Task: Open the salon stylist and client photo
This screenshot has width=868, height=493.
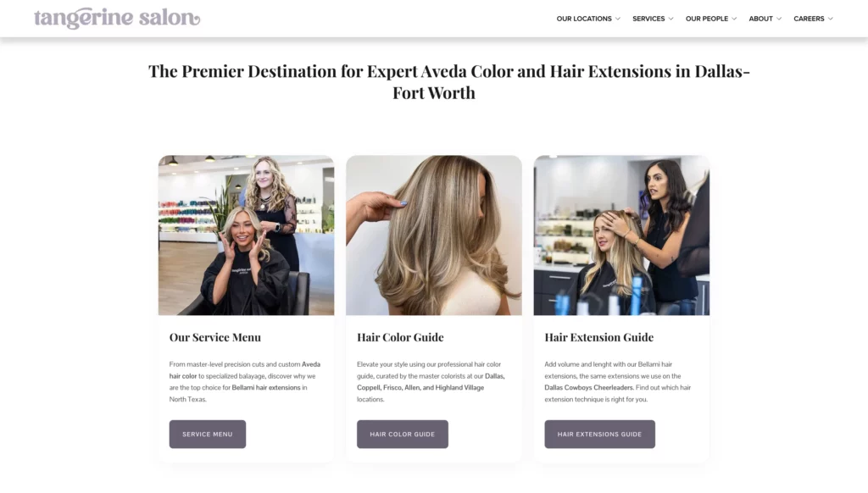Action: [247, 235]
